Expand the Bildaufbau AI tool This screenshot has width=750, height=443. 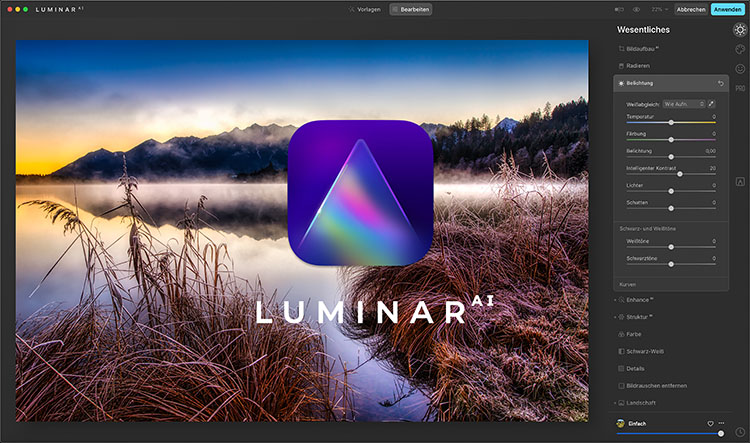click(639, 49)
